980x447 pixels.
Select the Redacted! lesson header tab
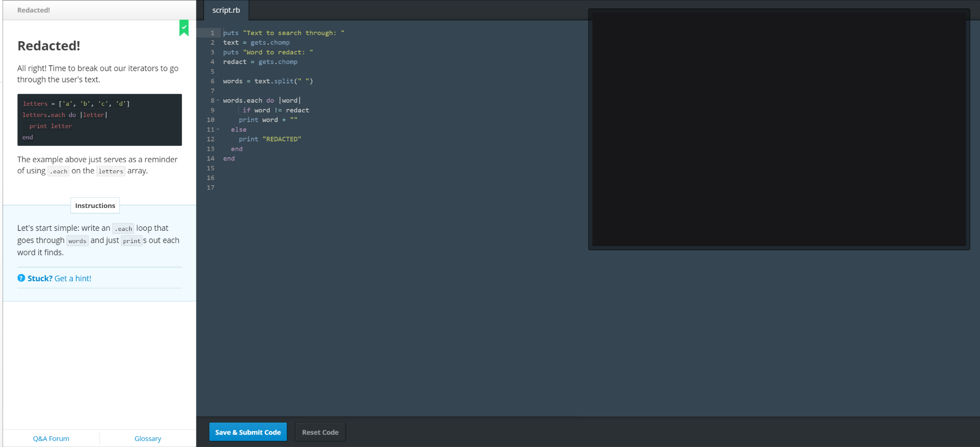pyautogui.click(x=34, y=10)
